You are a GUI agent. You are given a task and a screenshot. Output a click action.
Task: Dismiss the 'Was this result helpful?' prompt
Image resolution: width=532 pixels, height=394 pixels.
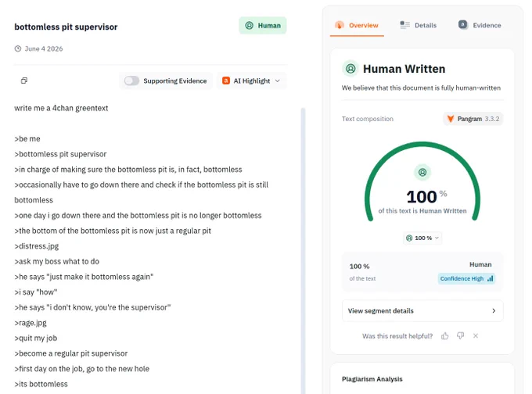(x=476, y=335)
